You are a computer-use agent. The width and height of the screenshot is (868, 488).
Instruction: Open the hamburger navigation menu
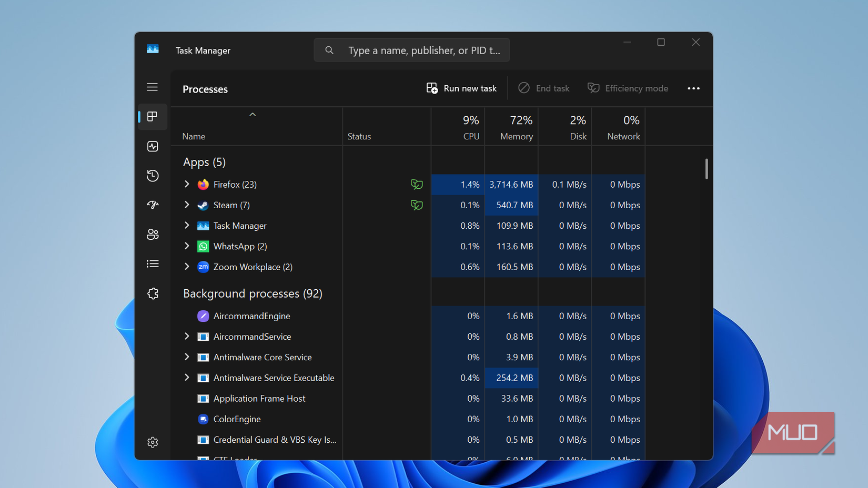point(152,87)
